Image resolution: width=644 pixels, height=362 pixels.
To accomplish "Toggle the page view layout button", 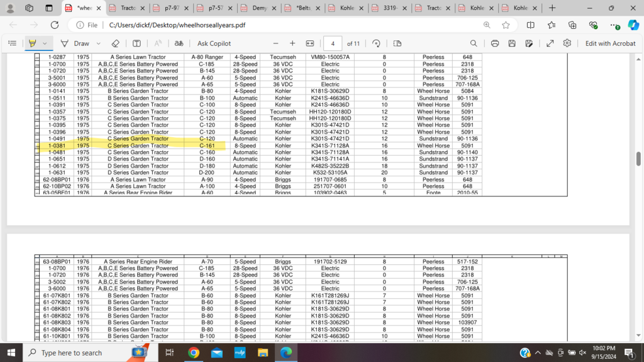I will click(x=397, y=43).
